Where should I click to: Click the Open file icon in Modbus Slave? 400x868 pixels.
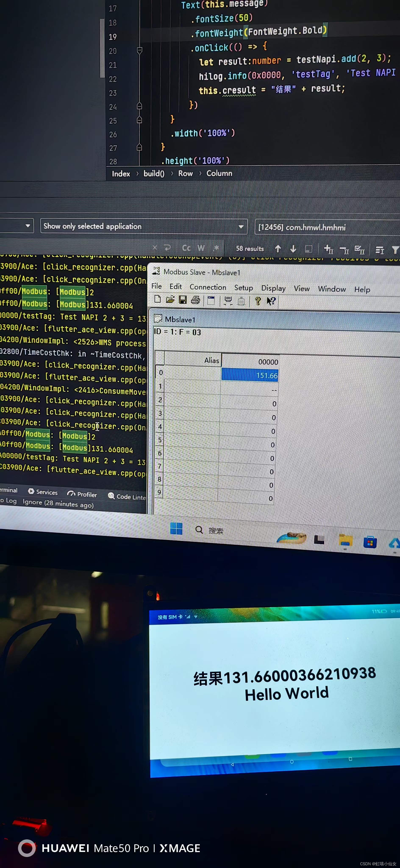[x=170, y=299]
